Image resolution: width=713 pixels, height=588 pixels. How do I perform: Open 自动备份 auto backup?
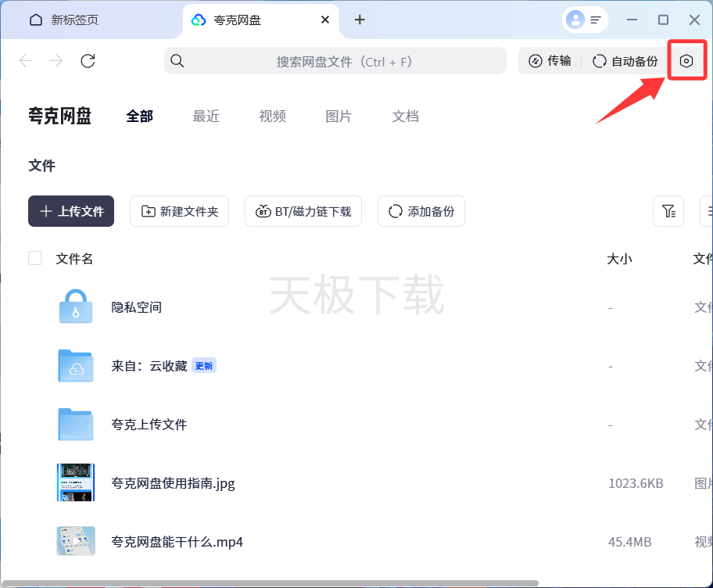[x=625, y=61]
